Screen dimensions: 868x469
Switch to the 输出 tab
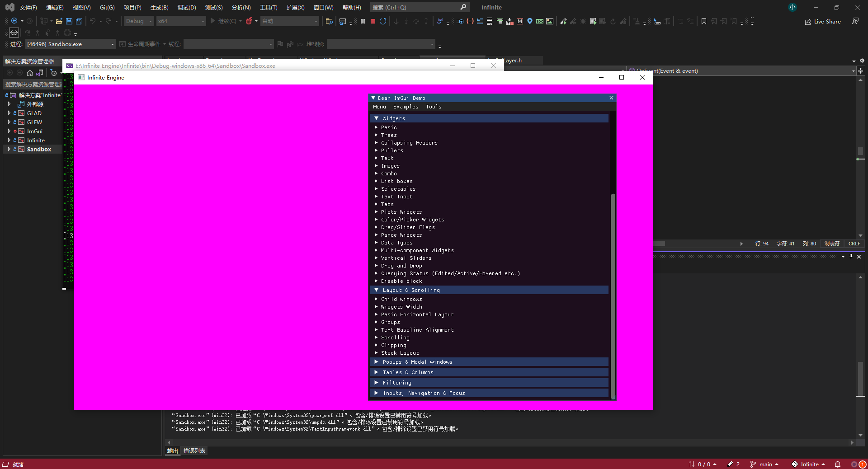point(172,450)
